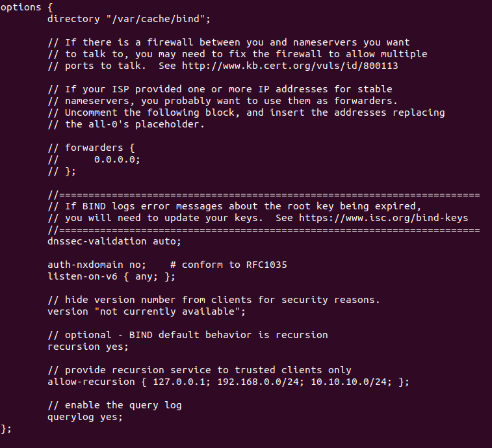Viewport: 492px width, 448px height.
Task: Click the "# conform to RFC1035" comment
Action: point(228,265)
